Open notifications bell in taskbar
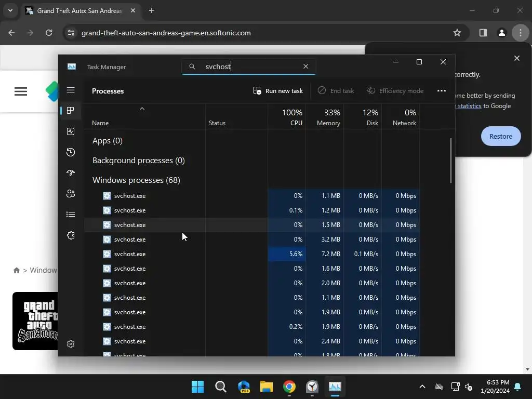 [517, 387]
